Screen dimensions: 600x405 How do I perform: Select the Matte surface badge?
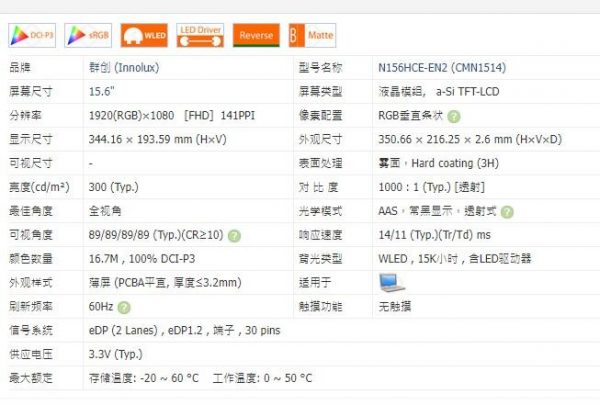point(313,35)
